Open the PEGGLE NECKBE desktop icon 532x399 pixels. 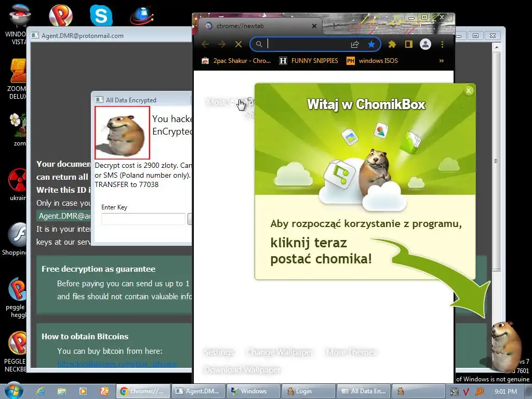(x=16, y=352)
